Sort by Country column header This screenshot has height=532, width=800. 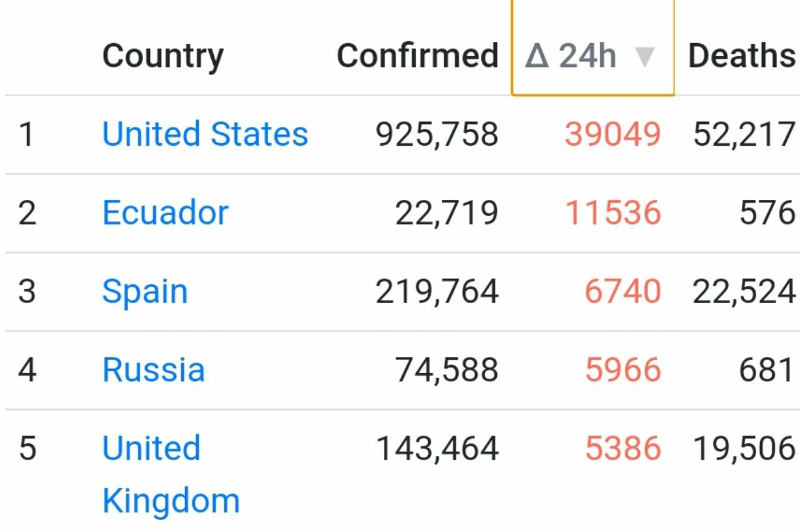[162, 57]
